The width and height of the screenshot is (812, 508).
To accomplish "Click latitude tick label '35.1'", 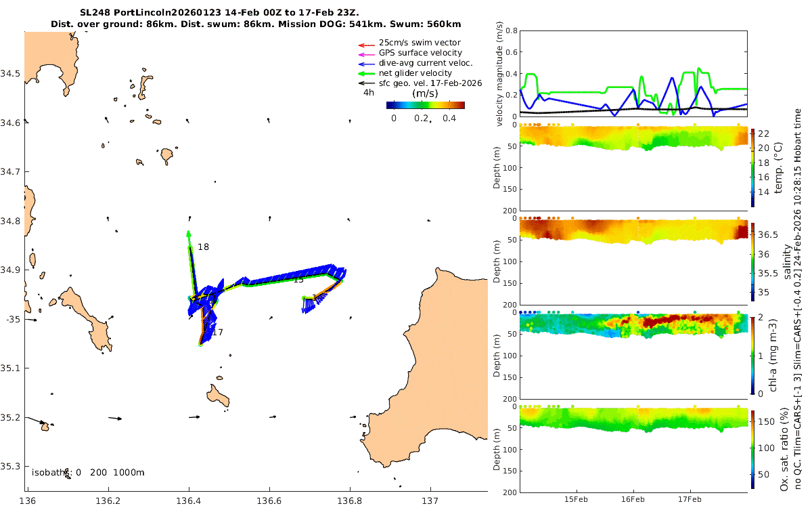I will click(10, 368).
